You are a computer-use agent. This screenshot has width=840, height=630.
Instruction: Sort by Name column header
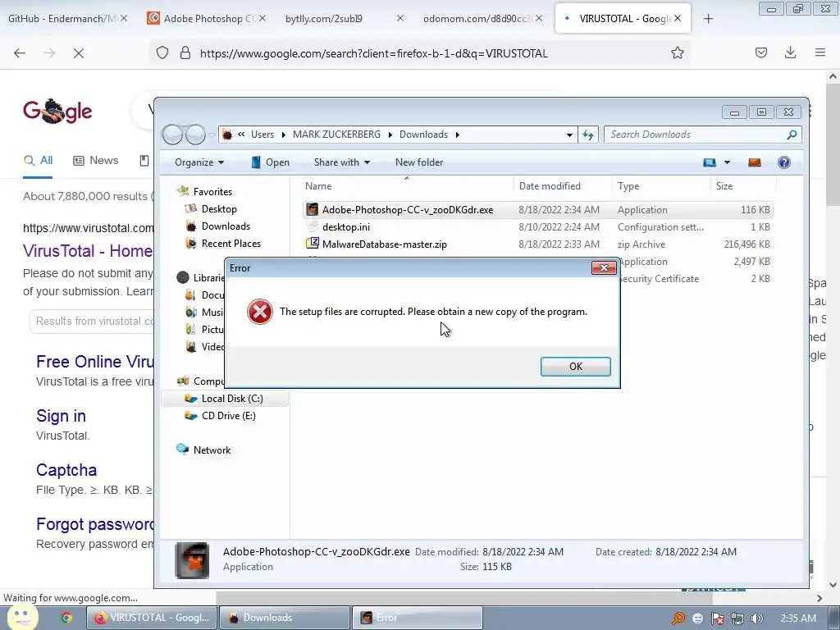318,186
